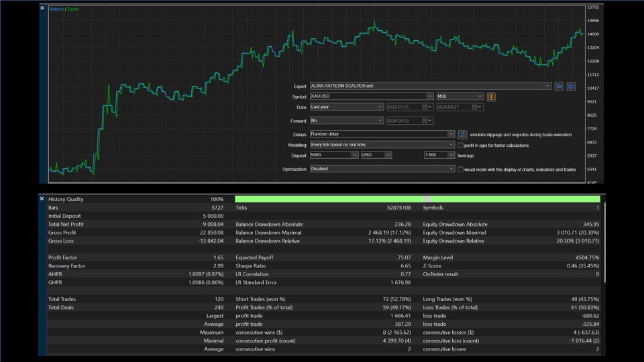This screenshot has width=644, height=362.
Task: Open forward date calendar picker
Action: 427,121
